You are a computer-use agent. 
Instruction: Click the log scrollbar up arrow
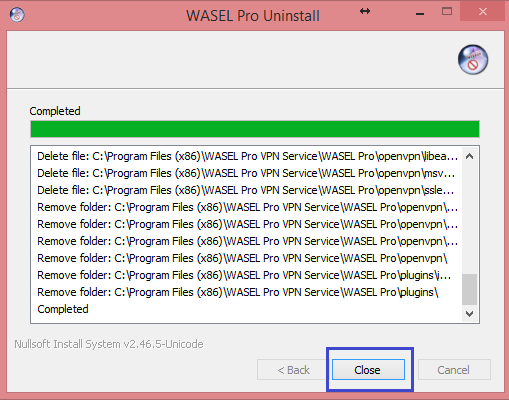pos(469,156)
